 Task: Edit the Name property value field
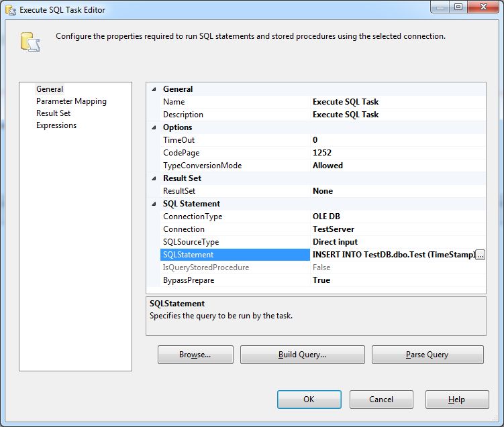coord(396,102)
